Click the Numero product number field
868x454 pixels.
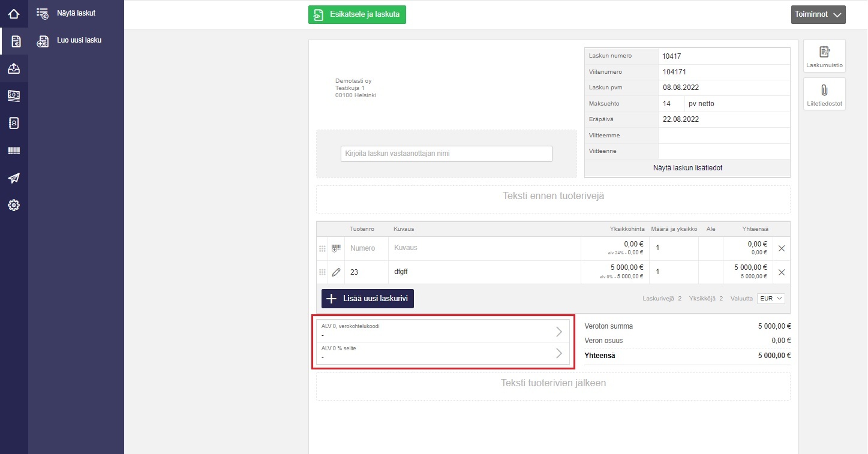point(367,248)
